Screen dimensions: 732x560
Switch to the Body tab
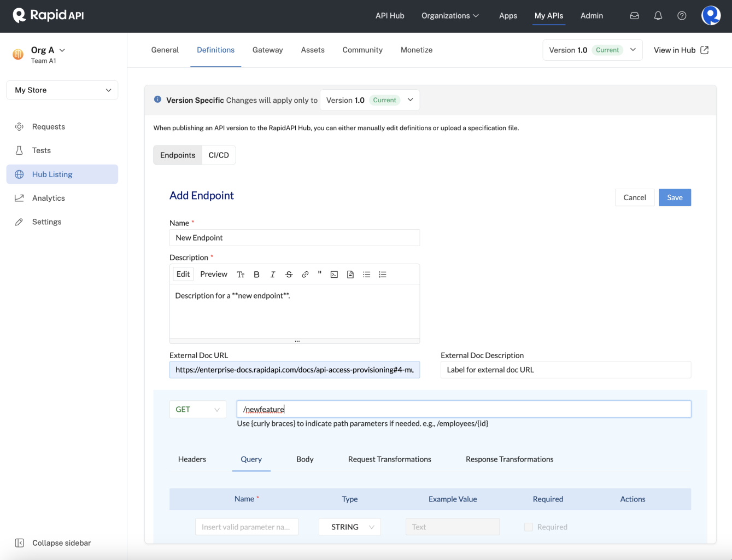[x=305, y=459]
